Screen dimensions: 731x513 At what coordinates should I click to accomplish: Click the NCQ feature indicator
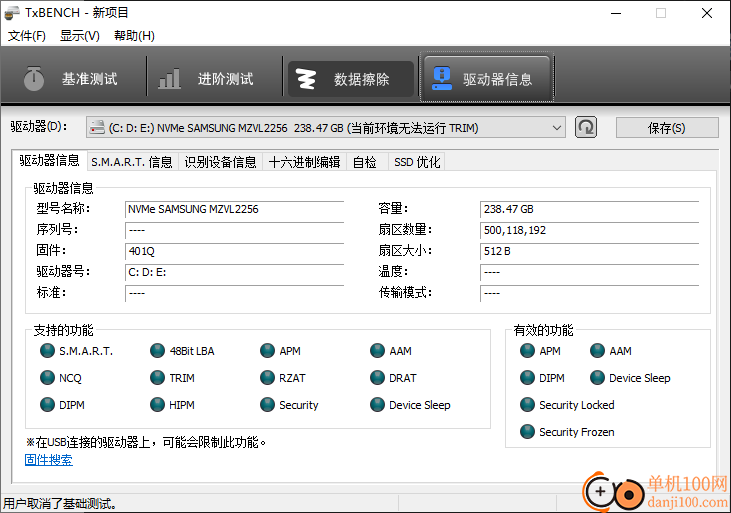point(47,378)
